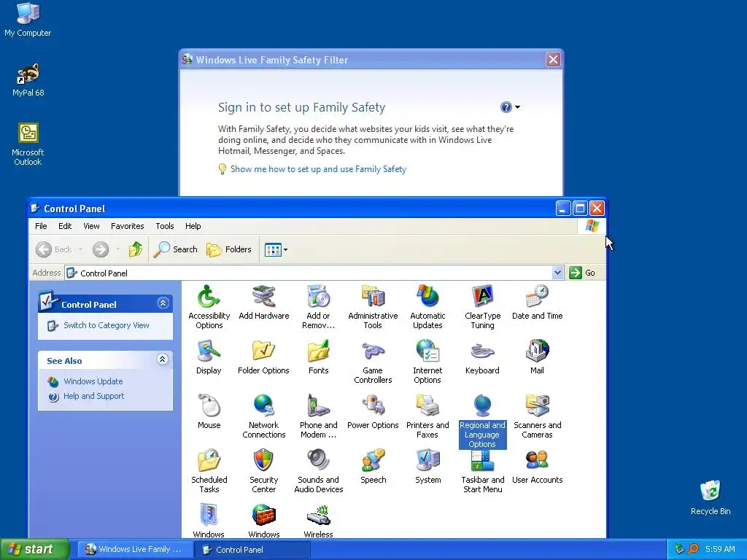The image size is (747, 560).
Task: Click Show me how to set up Family Safety
Action: (318, 169)
